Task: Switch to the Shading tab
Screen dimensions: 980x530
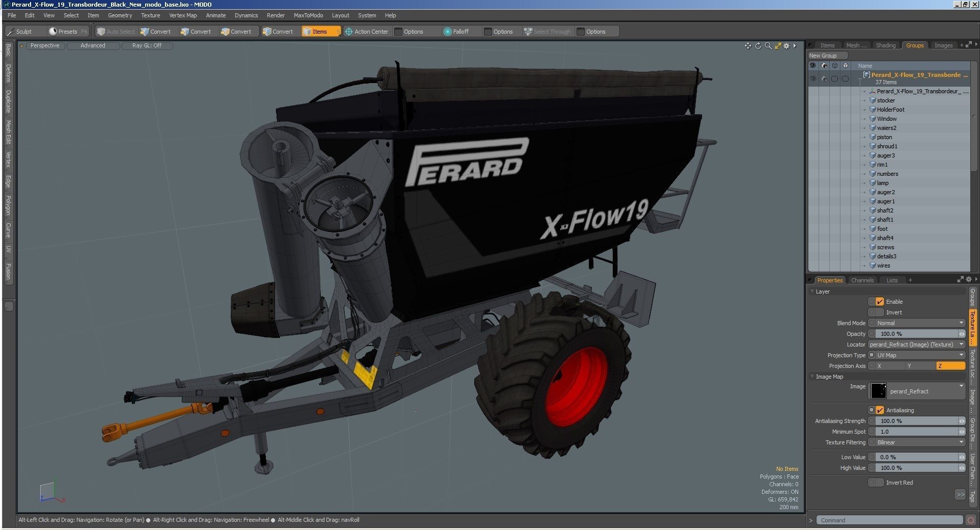Action: click(x=886, y=45)
